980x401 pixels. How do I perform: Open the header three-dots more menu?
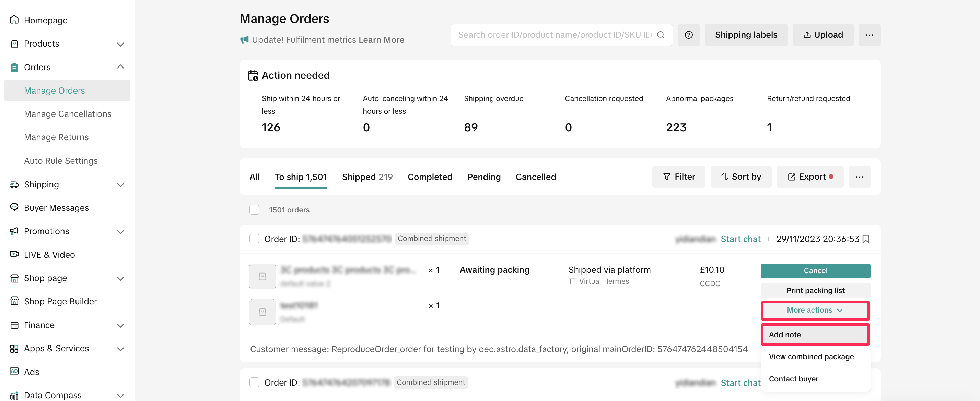pyautogui.click(x=869, y=35)
